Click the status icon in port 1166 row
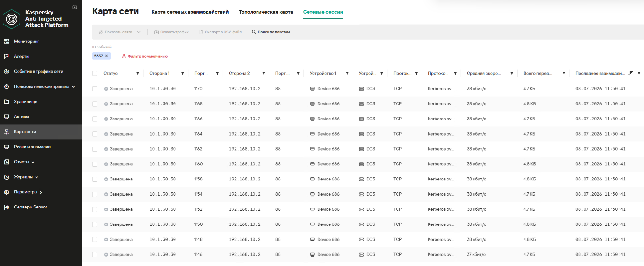 (x=106, y=119)
